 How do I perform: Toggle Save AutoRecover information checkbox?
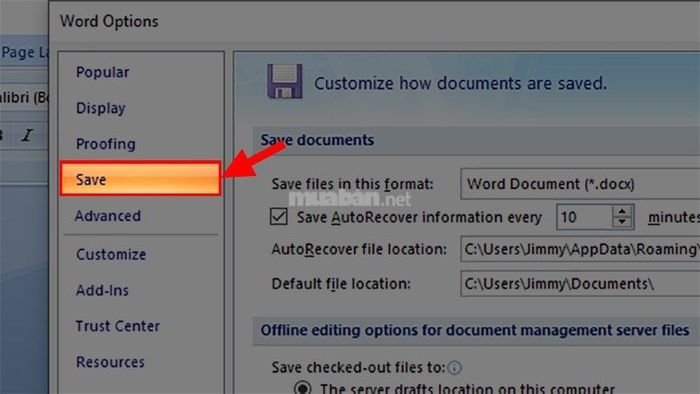tap(279, 217)
